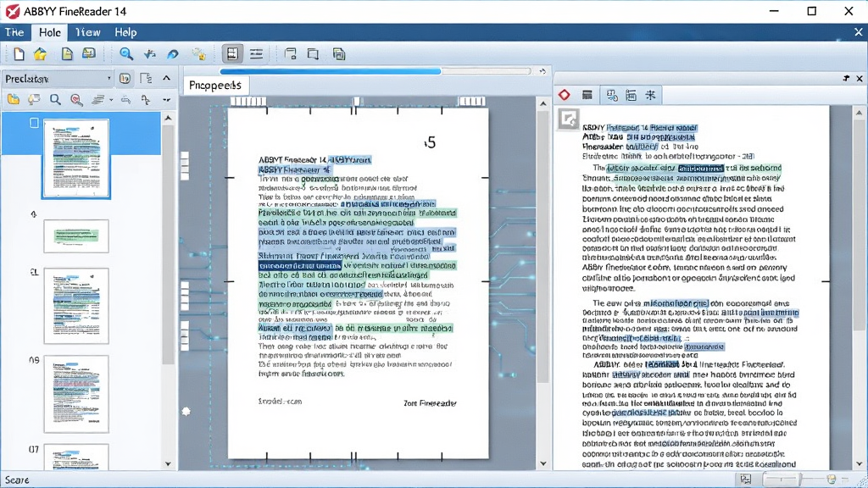The height and width of the screenshot is (488, 868).
Task: Toggle the highlighted button next to Preclaton dropdown
Action: pos(125,79)
